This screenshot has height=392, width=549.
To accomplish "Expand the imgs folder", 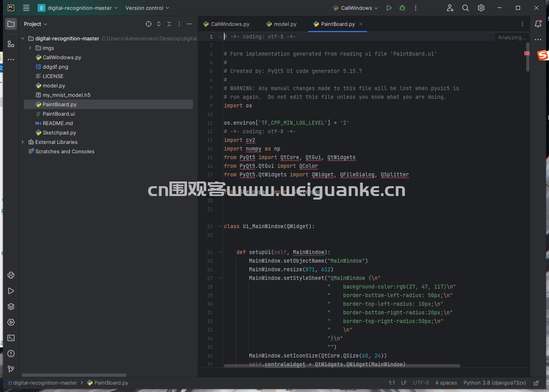I will [x=30, y=48].
